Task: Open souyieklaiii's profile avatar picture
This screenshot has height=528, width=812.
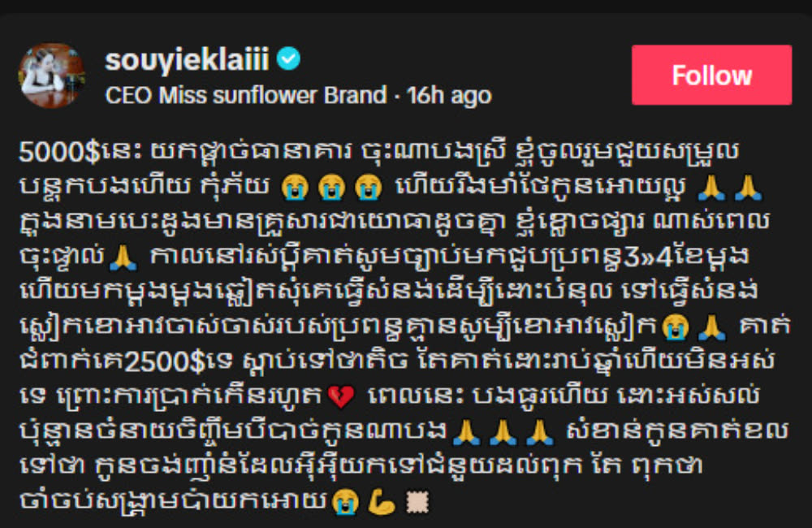Action: tap(51, 76)
